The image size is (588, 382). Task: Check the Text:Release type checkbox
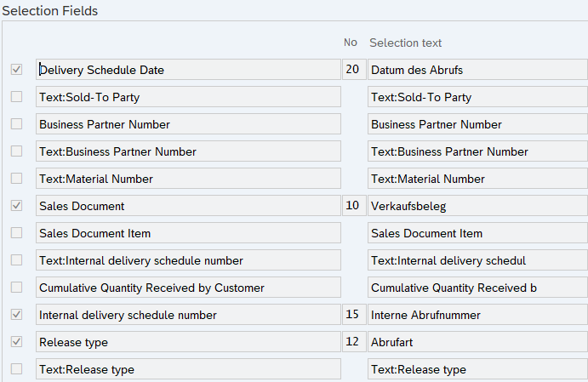16,369
